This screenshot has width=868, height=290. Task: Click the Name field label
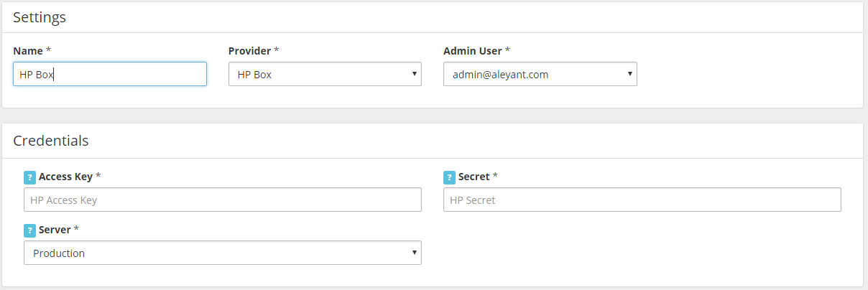[29, 51]
